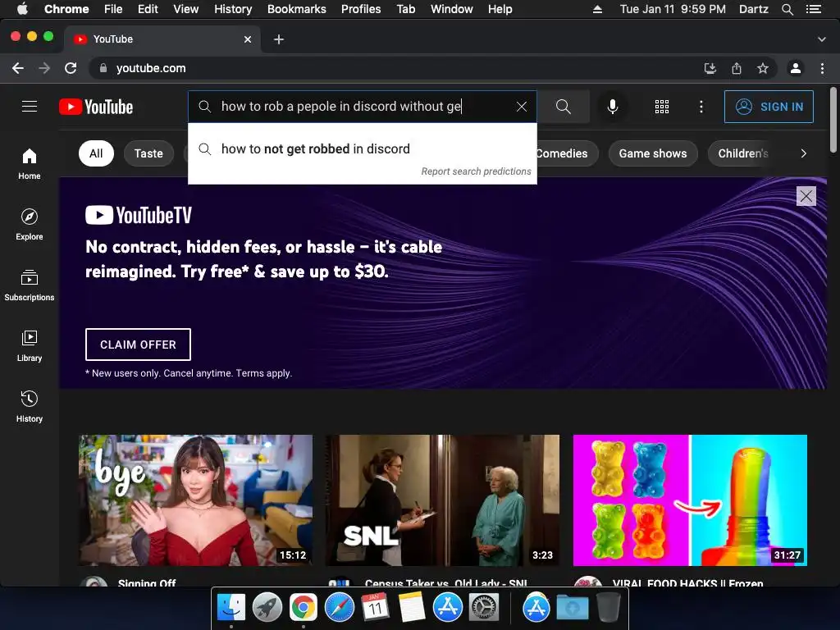Click the page vertical scrollbar
Image resolution: width=840 pixels, height=630 pixels.
point(833,121)
